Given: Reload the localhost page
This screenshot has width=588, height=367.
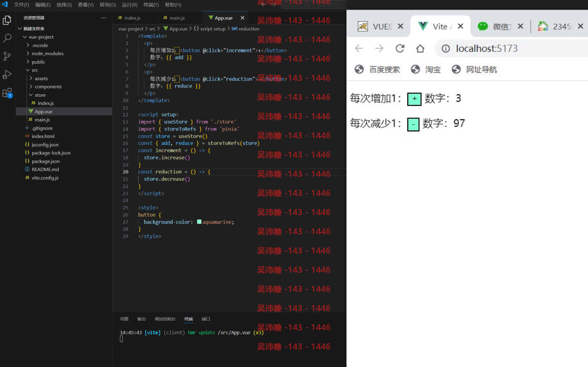Looking at the screenshot, I should 400,49.
